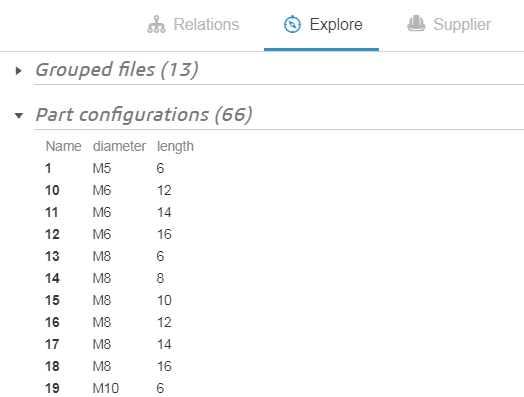This screenshot has height=397, width=524.
Task: Switch to the Supplier tab
Action: tap(449, 24)
